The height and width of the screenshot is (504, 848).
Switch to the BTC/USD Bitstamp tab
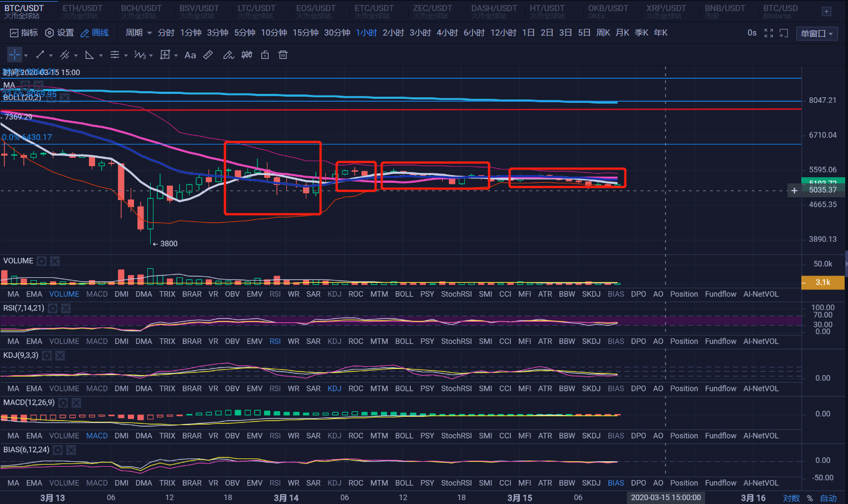pos(780,11)
